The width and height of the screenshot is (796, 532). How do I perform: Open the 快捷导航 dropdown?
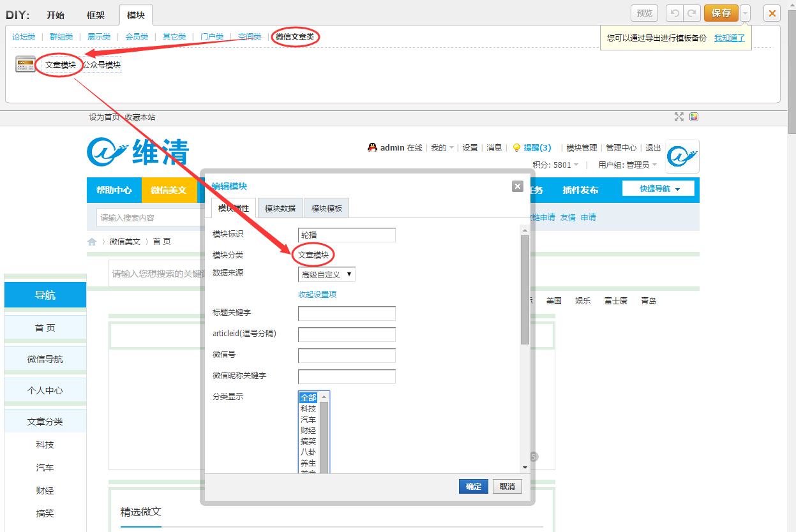coord(658,189)
